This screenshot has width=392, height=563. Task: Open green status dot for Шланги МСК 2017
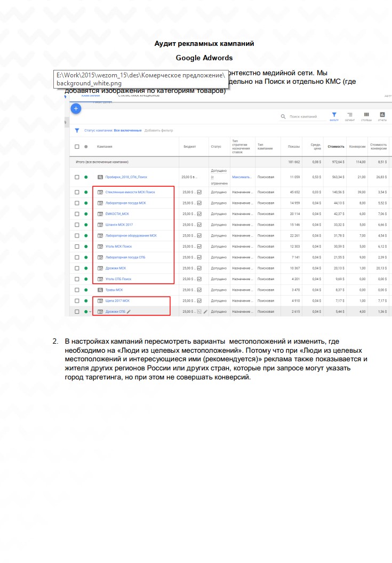86,225
